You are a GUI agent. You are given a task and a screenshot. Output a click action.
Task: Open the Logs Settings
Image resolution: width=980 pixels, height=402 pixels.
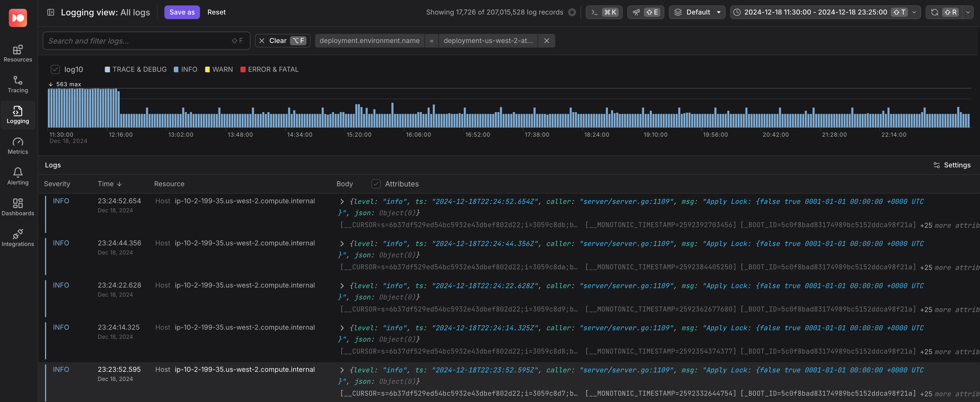pyautogui.click(x=952, y=165)
